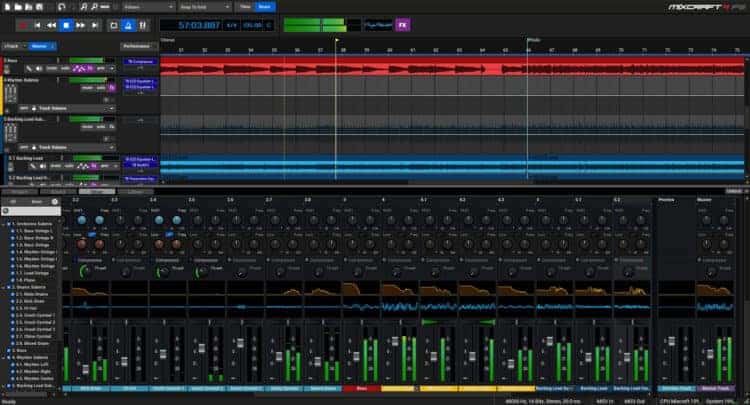Image resolution: width=750 pixels, height=405 pixels.
Task: Click the zoom in magnifier icon
Action: coord(84,7)
